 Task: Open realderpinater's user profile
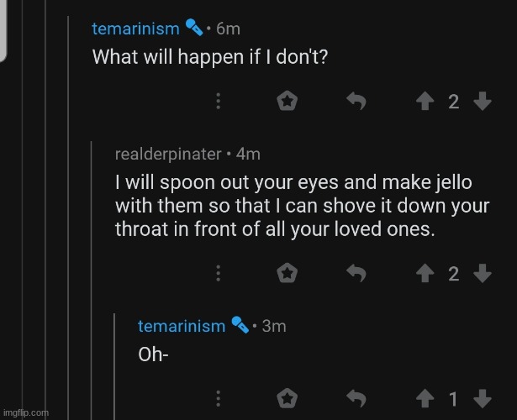168,155
